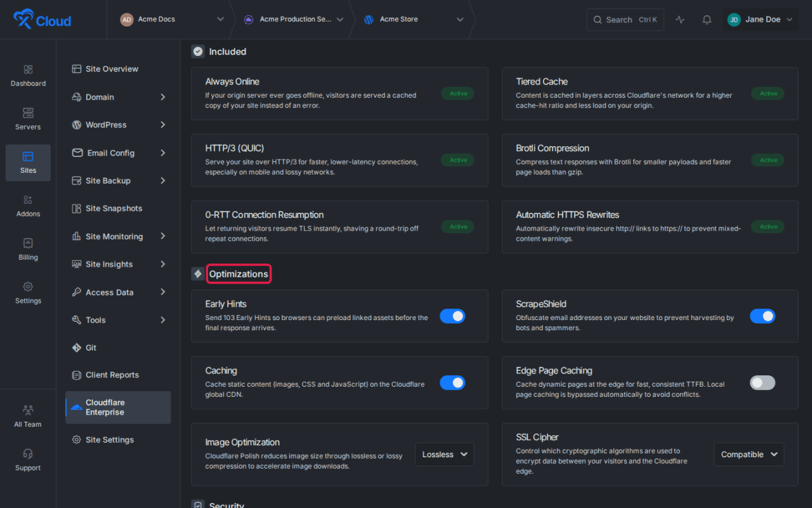Click the Active badge for Always Online
Screen dimensions: 812x508
click(x=458, y=93)
